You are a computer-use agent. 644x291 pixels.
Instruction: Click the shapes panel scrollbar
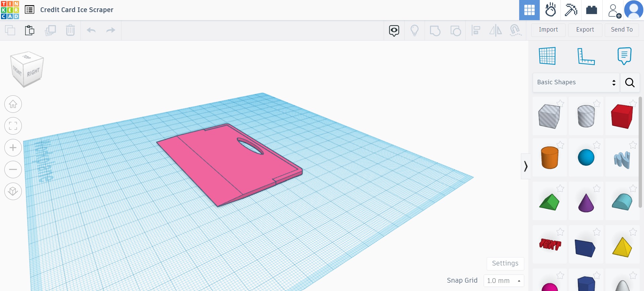[x=640, y=153]
